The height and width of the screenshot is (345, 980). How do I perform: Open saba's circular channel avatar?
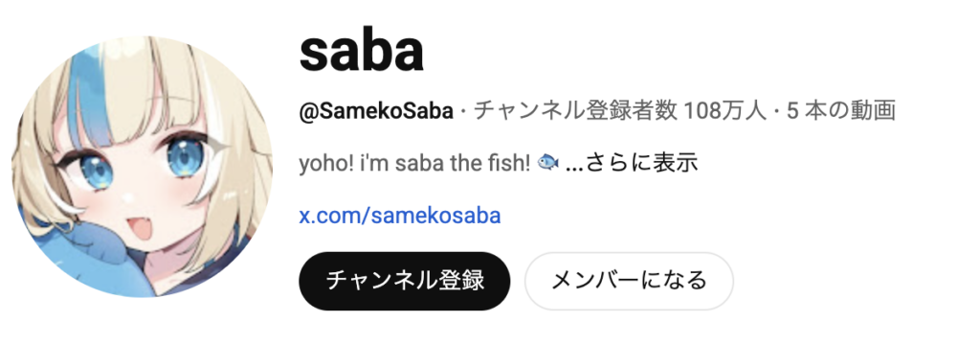pos(143,167)
